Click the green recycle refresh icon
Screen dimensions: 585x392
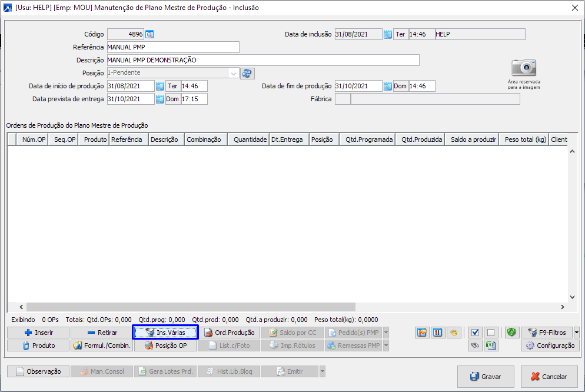click(511, 332)
